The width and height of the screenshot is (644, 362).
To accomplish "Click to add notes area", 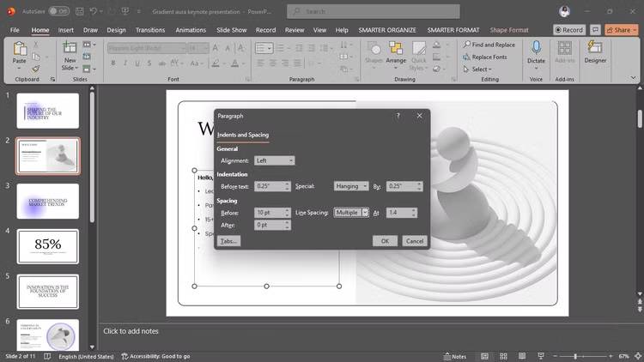I will [x=131, y=331].
